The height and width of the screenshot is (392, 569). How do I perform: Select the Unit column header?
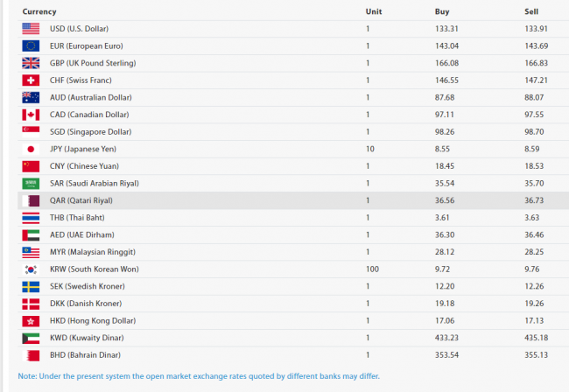pyautogui.click(x=373, y=11)
